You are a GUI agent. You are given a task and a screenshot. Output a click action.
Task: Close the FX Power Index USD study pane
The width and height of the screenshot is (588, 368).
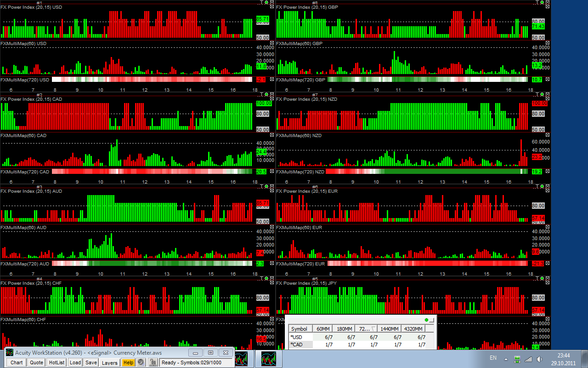[271, 7]
